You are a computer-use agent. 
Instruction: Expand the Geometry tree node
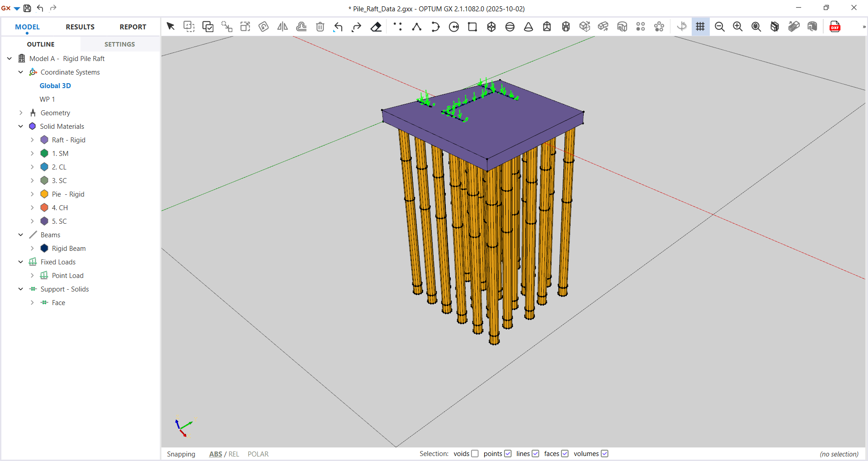[21, 113]
